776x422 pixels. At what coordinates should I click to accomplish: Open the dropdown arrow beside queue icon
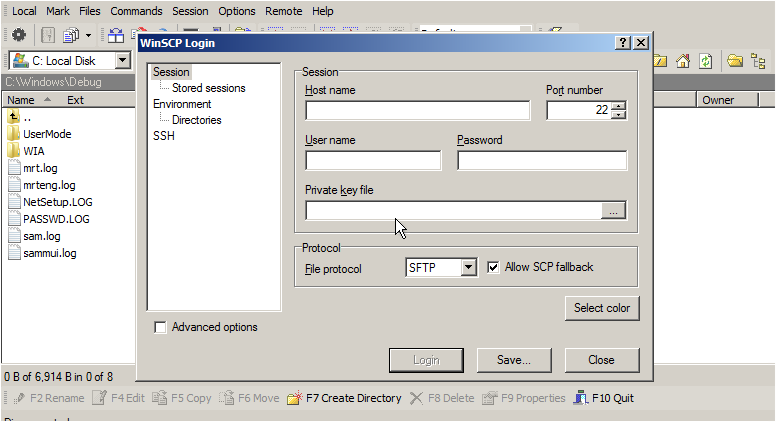click(88, 35)
